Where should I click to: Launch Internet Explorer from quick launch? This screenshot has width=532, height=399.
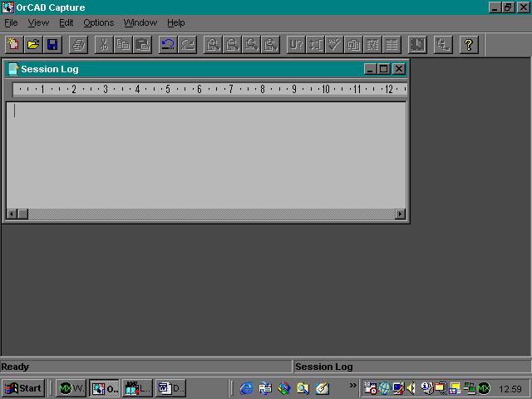tap(246, 388)
